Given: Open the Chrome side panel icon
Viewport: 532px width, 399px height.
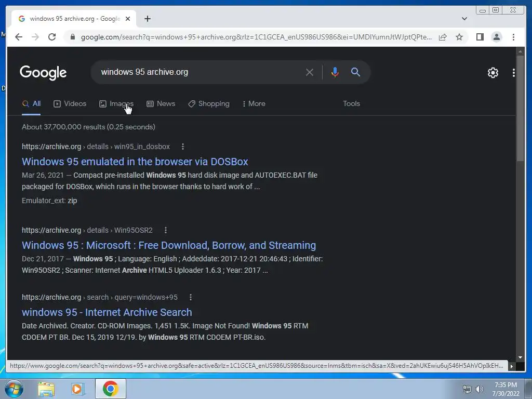Looking at the screenshot, I should coord(480,37).
